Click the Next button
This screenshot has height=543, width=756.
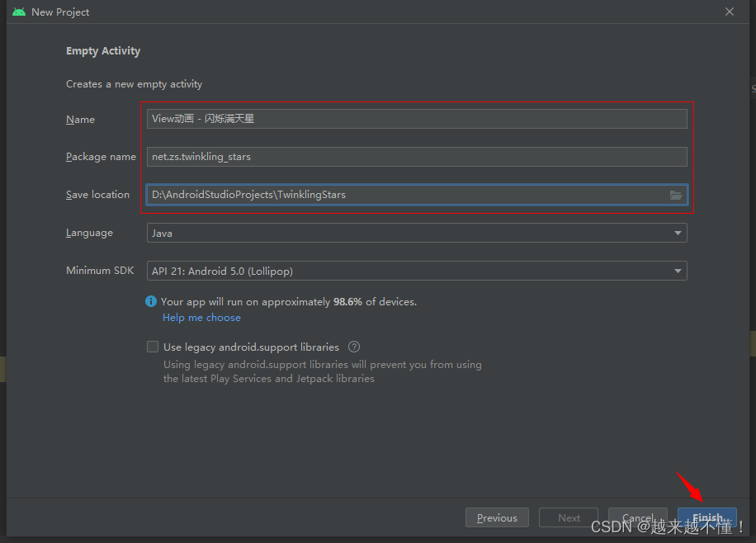click(569, 517)
